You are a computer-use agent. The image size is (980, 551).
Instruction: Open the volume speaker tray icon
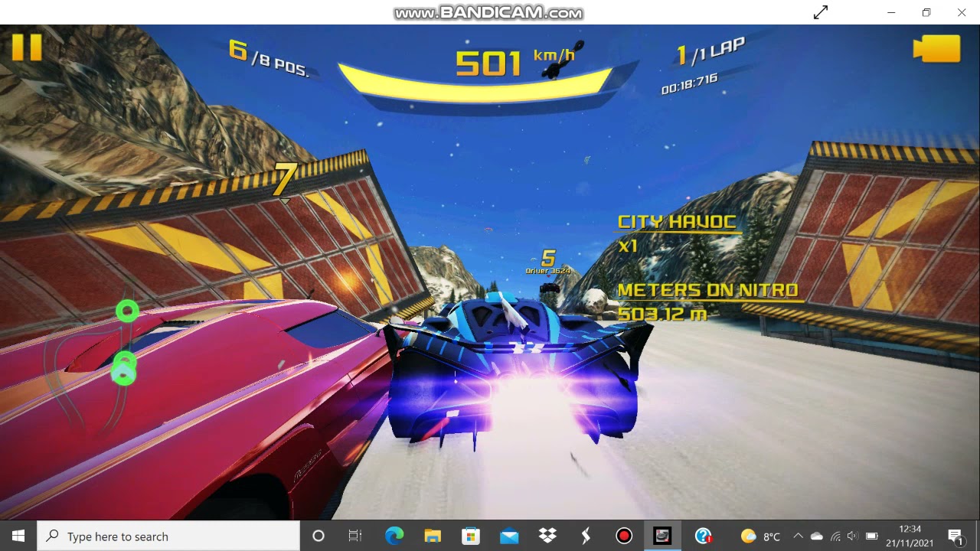852,536
